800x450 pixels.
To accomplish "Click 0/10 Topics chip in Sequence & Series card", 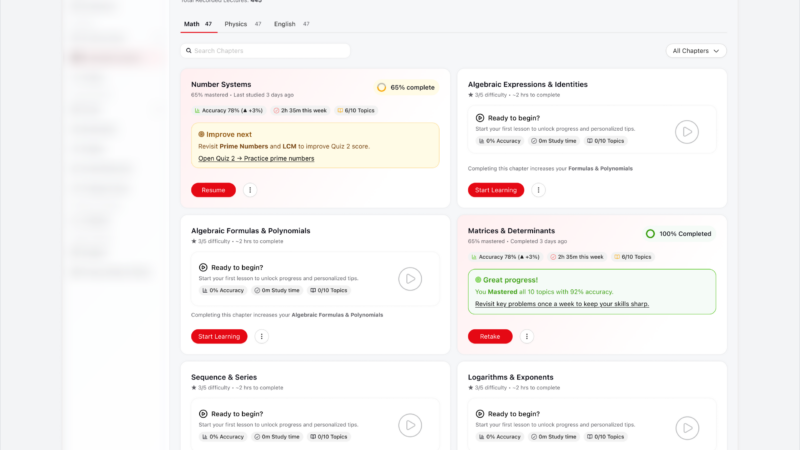I will 329,437.
